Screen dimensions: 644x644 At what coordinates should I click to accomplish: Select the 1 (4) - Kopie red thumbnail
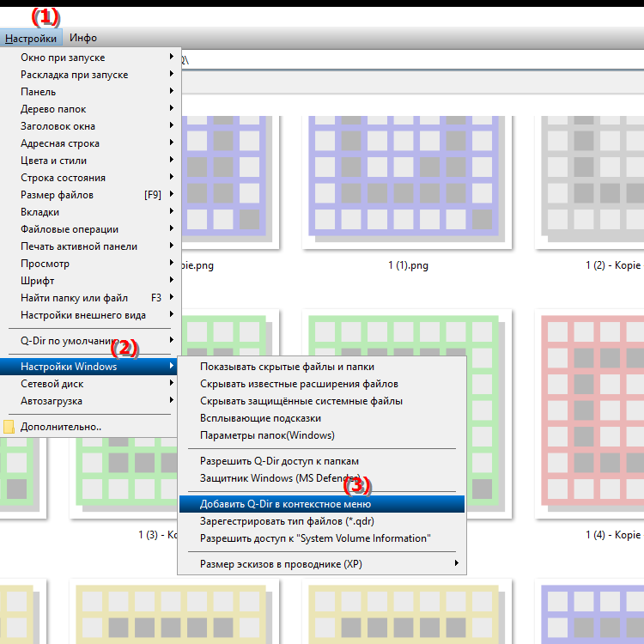[x=589, y=414]
